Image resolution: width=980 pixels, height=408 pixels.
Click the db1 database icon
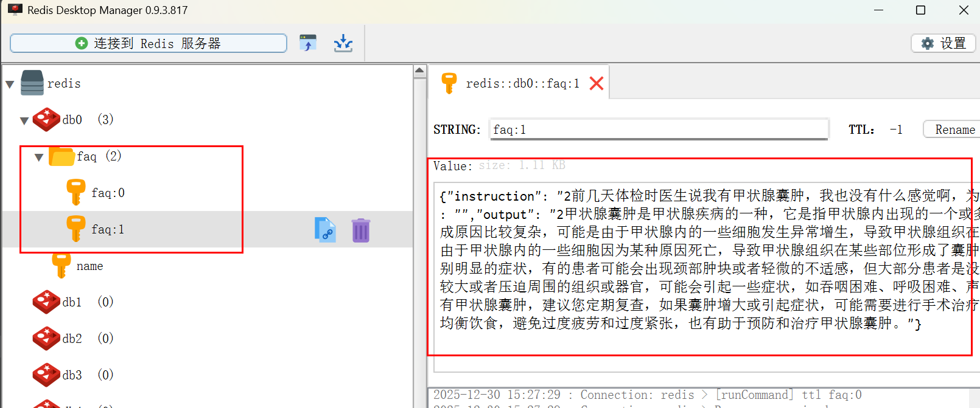(46, 302)
